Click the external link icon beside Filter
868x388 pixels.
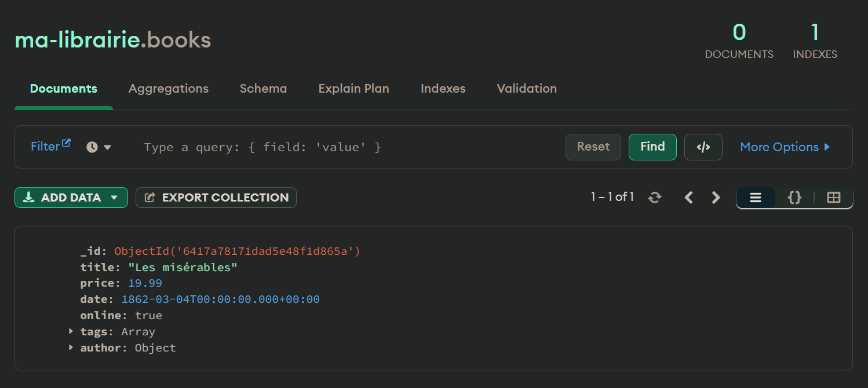pyautogui.click(x=67, y=143)
